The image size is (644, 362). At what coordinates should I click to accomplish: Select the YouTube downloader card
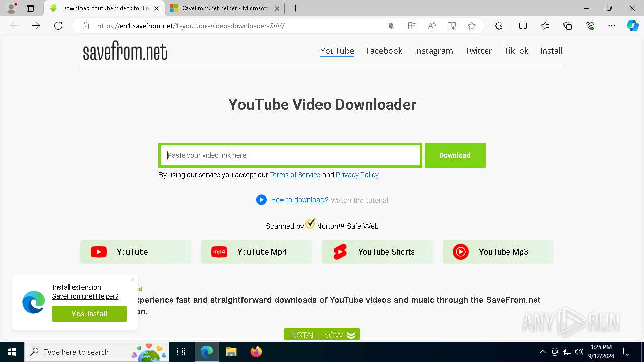136,252
